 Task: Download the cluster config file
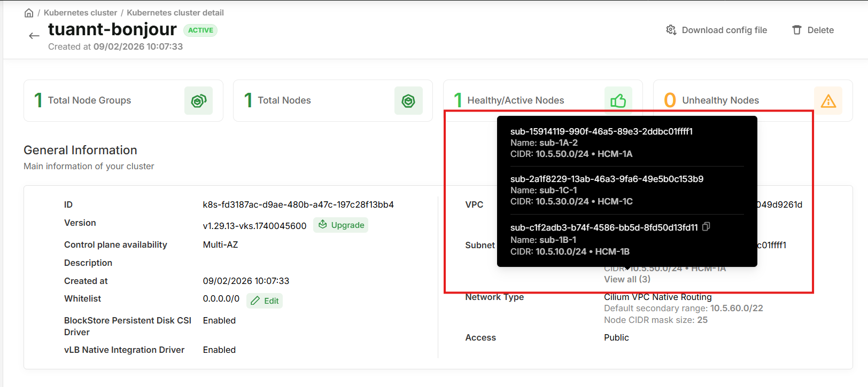click(716, 30)
